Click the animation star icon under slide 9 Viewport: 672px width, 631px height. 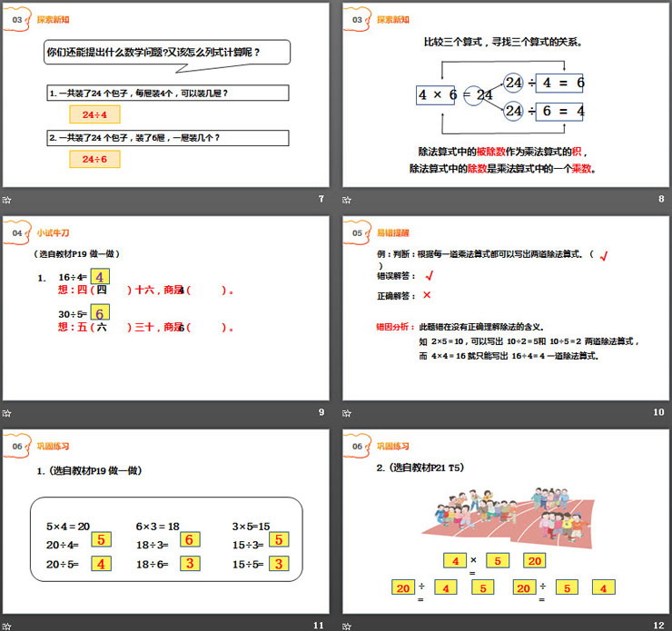pos(7,413)
